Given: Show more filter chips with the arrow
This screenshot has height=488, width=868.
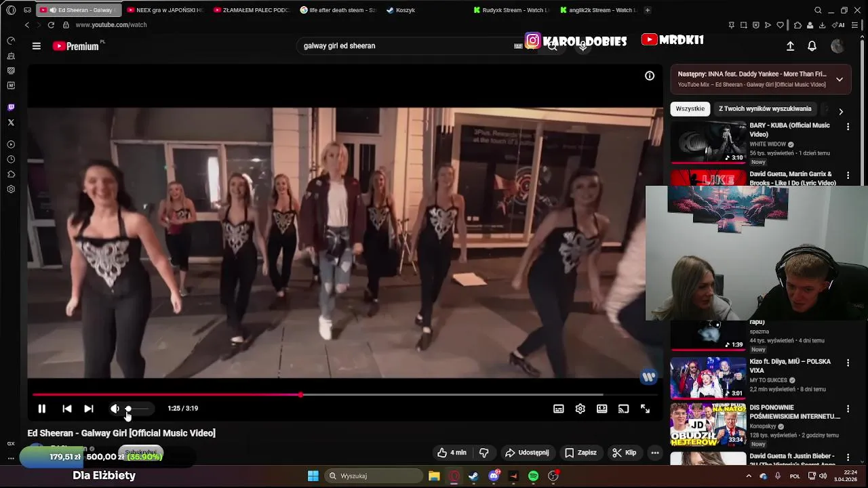Looking at the screenshot, I should click(841, 112).
